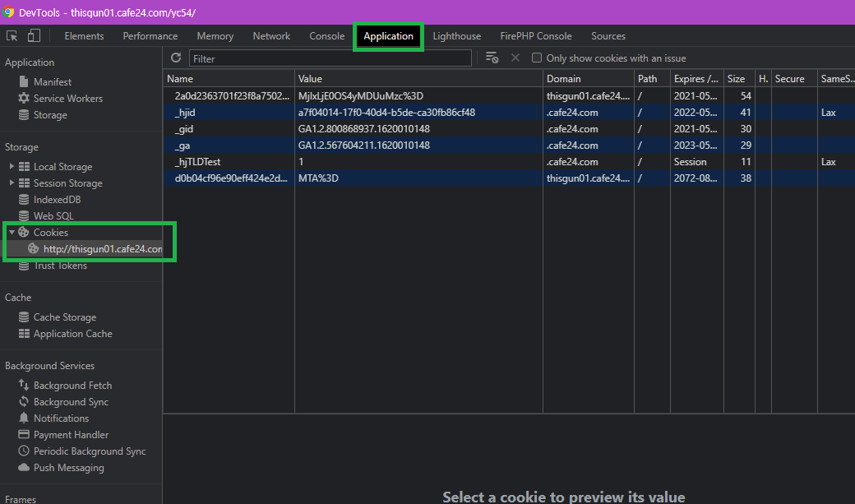Sort cookies by the Name column header
Screen dimensions: 855x504
(x=228, y=79)
